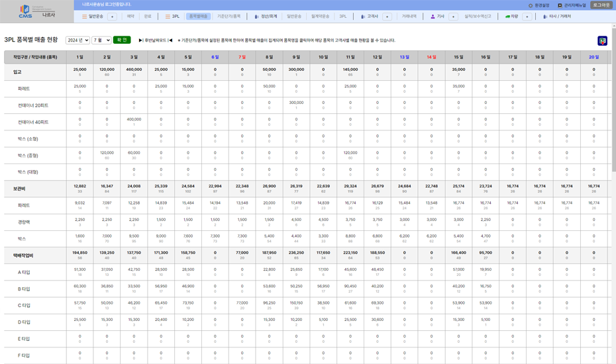The image size is (616, 364).
Task: Download Excel via the export icon
Action: (602, 41)
